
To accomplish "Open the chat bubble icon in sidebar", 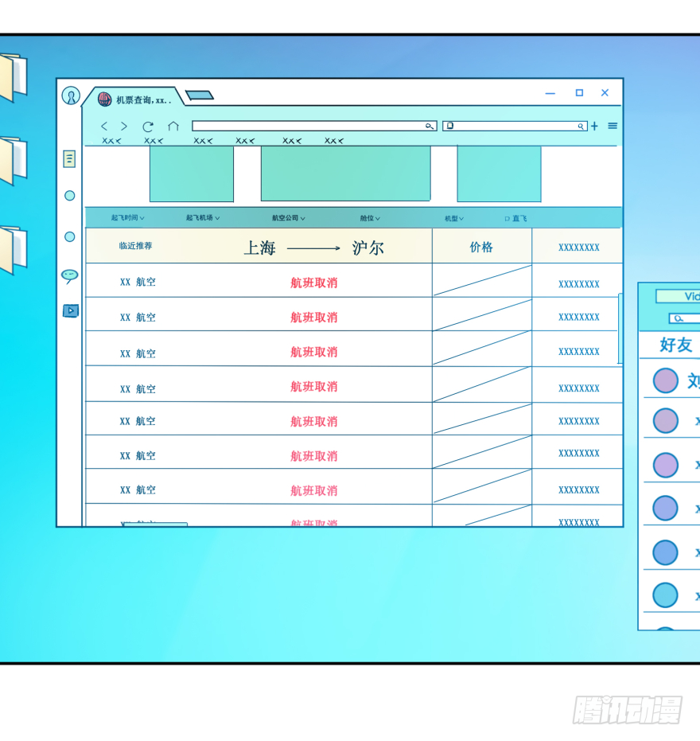I will (x=70, y=276).
